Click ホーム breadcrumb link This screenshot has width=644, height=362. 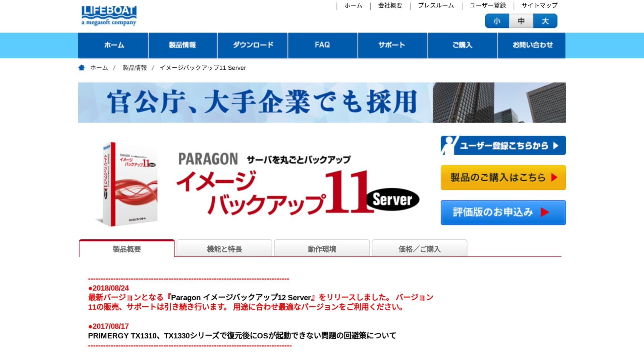(x=99, y=68)
